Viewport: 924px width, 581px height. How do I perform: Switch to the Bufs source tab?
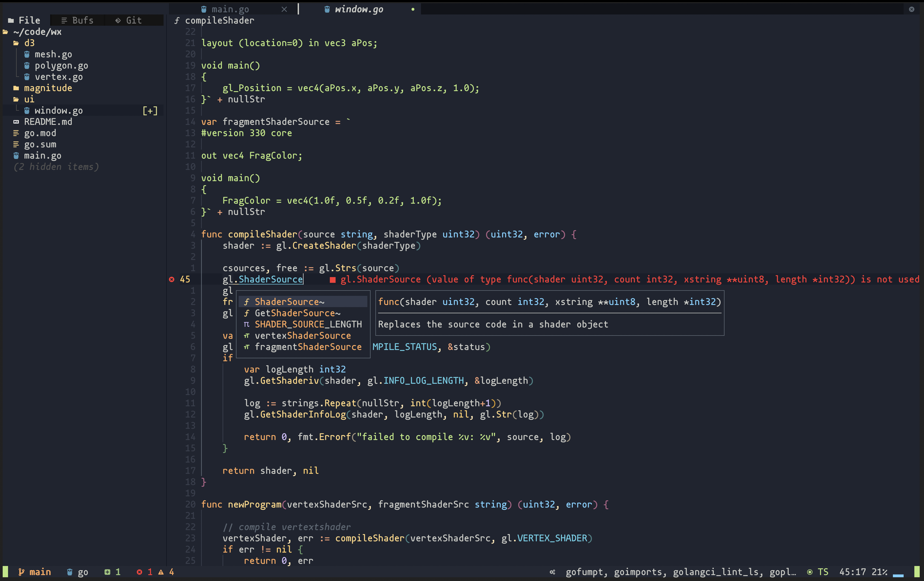click(77, 20)
